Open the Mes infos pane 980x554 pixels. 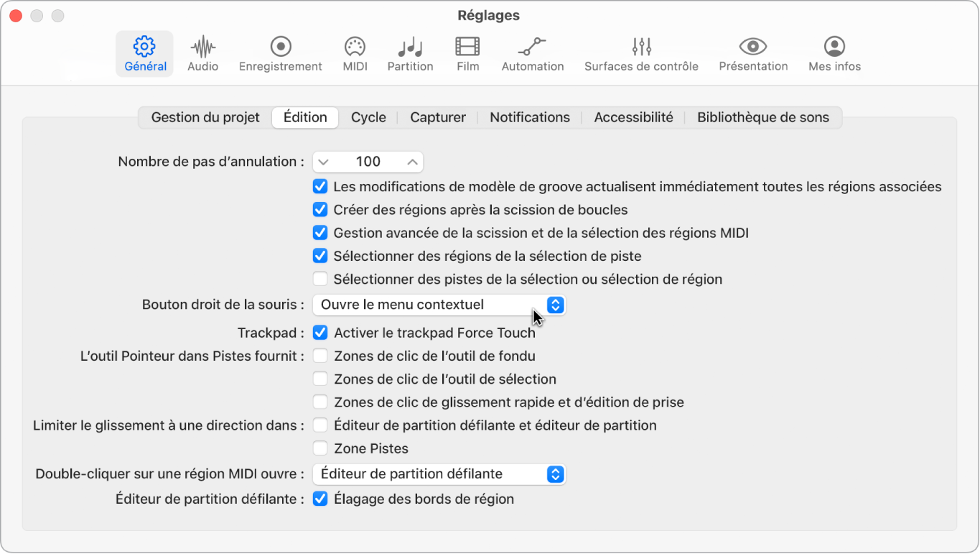834,52
